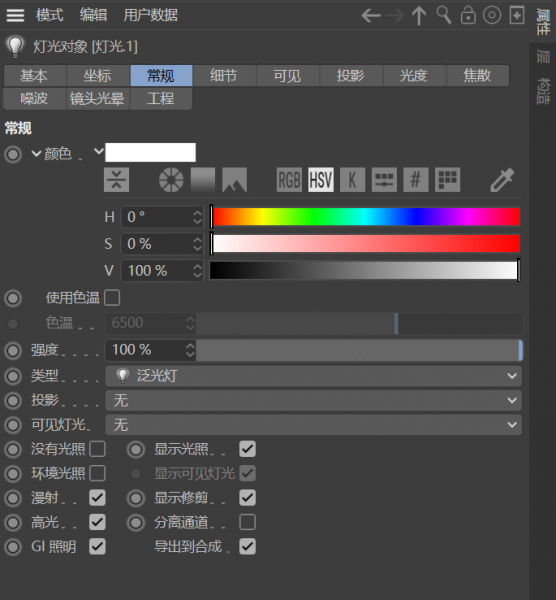Enable the 使用色温 checkbox
The height and width of the screenshot is (600, 556).
click(x=112, y=298)
